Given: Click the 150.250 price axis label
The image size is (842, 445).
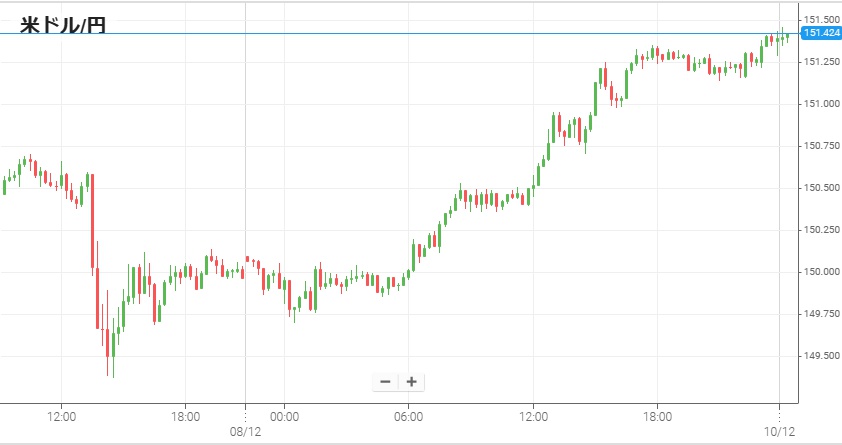Looking at the screenshot, I should pos(821,230).
